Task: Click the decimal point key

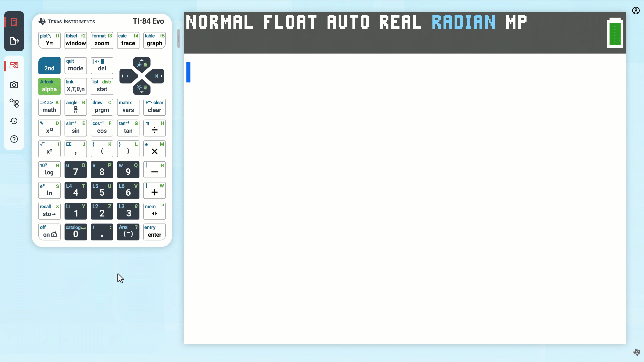Action: tap(102, 232)
